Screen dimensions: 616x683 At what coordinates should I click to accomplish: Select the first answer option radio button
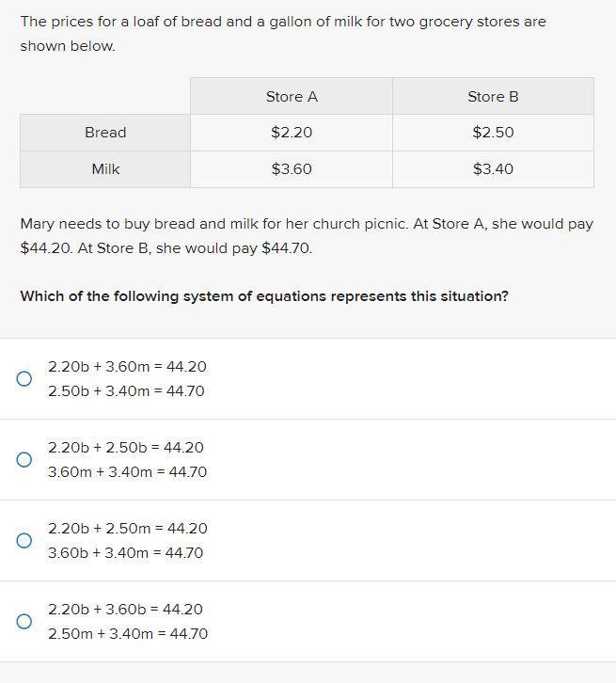(x=24, y=378)
